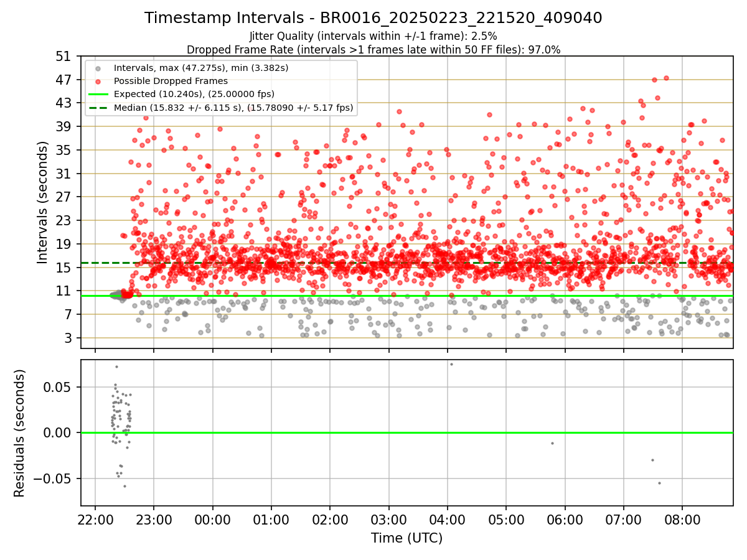Click the isolated residual point just after 04:00
Viewport: 747px width, 560px height.
click(x=451, y=364)
